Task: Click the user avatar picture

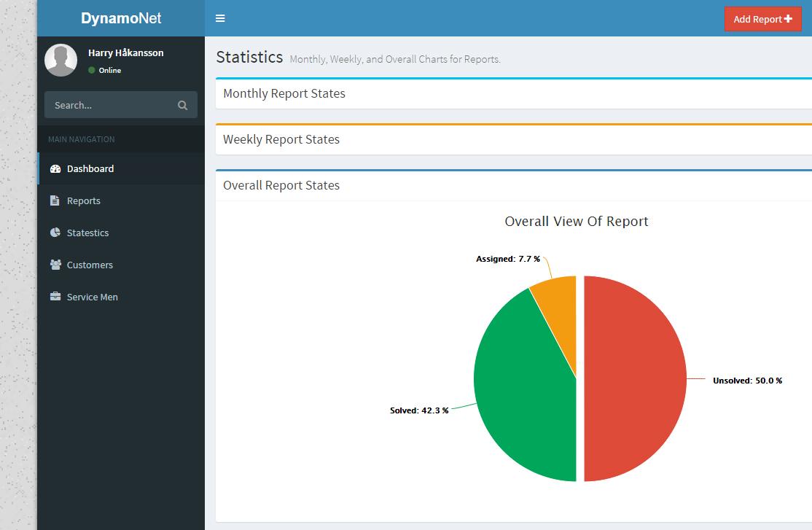Action: coord(60,61)
